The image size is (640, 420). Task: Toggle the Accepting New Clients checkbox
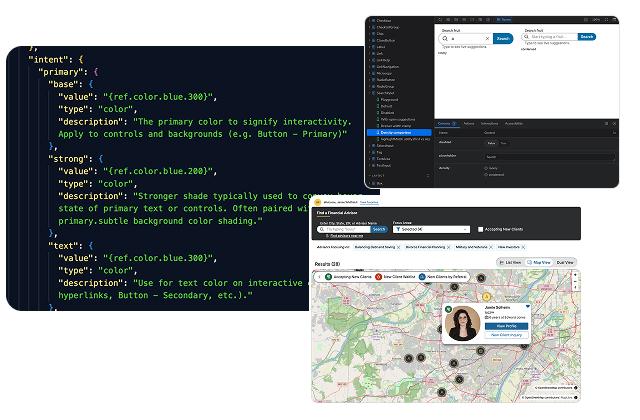click(x=480, y=229)
